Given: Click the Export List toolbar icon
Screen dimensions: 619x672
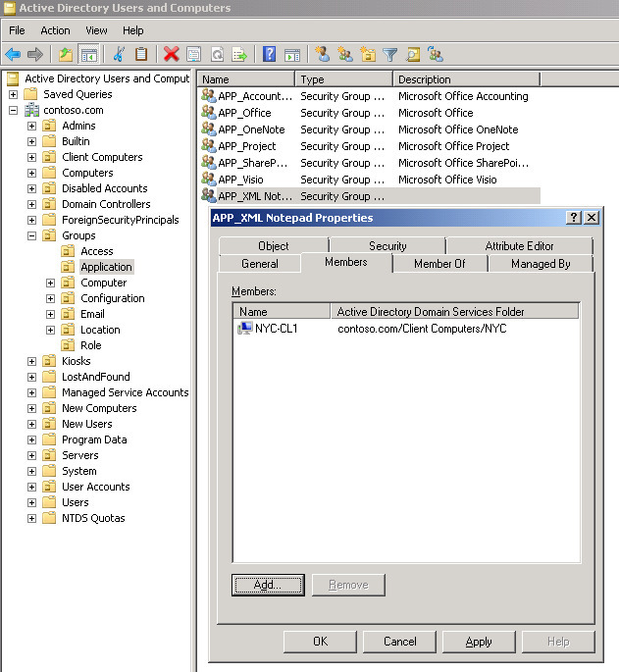Looking at the screenshot, I should click(239, 54).
